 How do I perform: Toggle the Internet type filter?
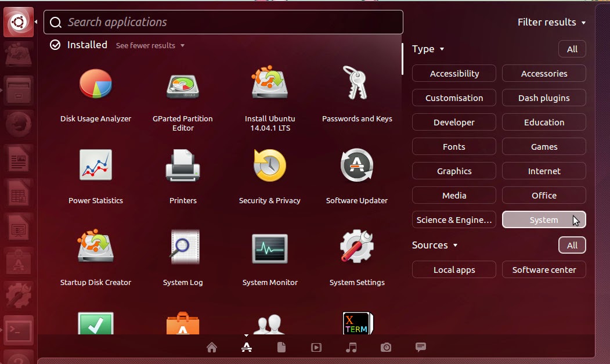point(544,171)
